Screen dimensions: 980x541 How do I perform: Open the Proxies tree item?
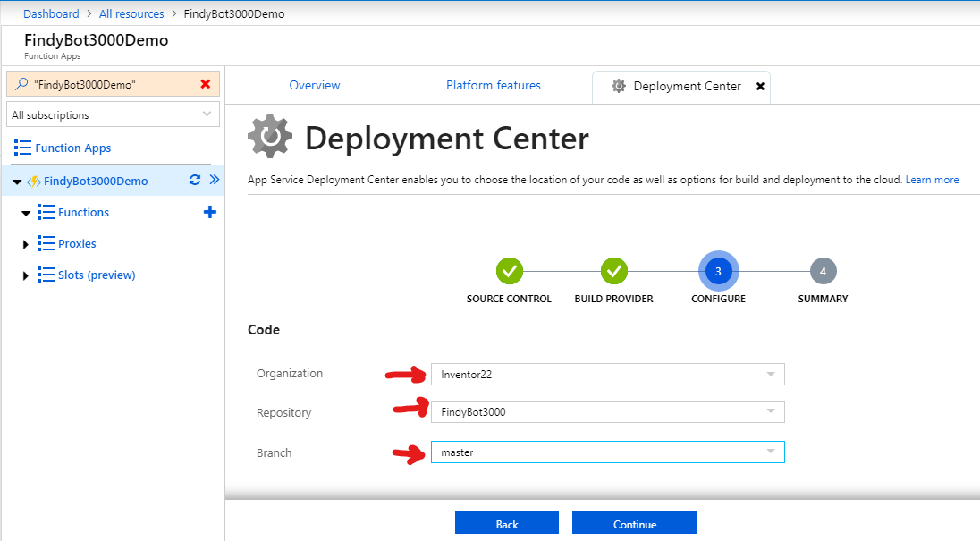coord(77,243)
